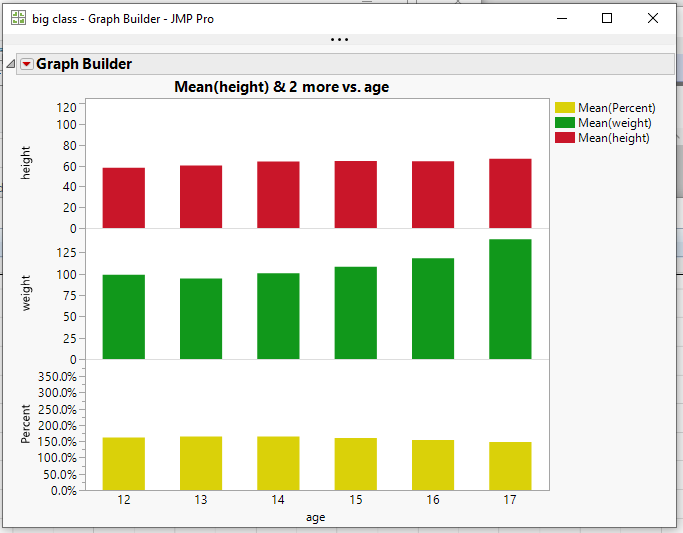The image size is (683, 533).
Task: Select the red height bar for age 13
Action: 201,196
